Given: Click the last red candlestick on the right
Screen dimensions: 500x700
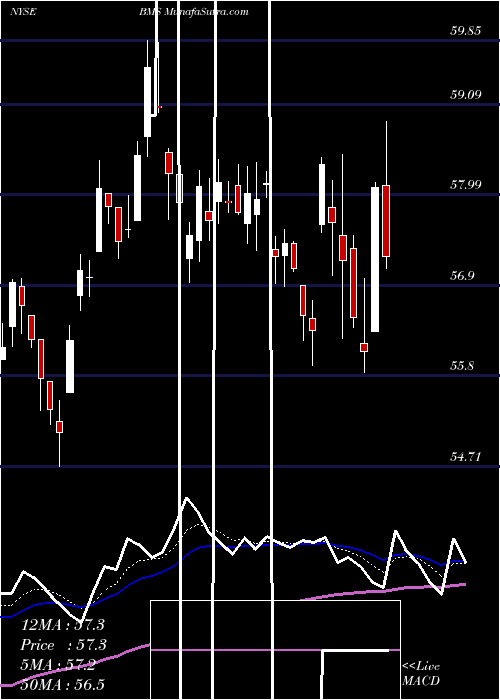Looking at the screenshot, I should (386, 221).
